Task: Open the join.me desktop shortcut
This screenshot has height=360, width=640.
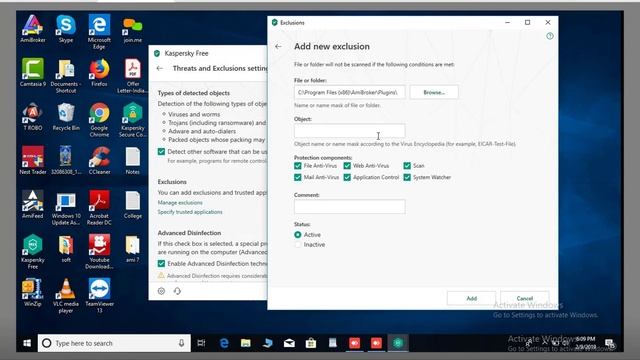Action: [133, 30]
